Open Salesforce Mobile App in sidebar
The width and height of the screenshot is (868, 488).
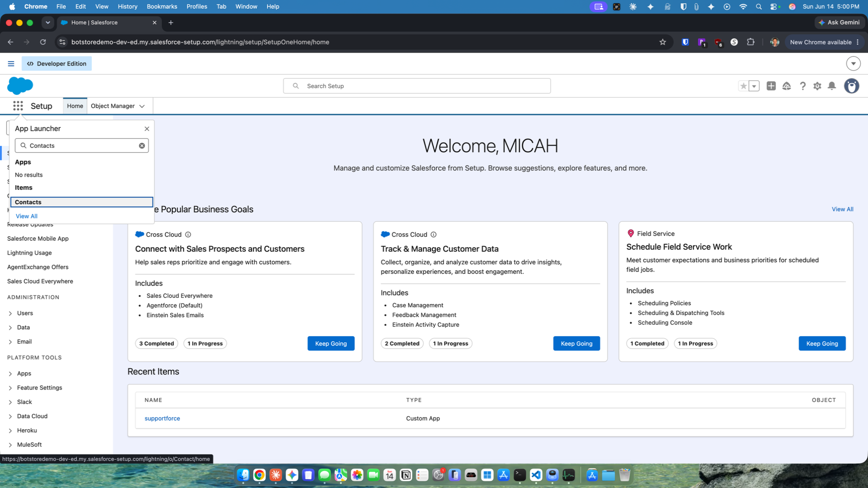pyautogui.click(x=38, y=239)
